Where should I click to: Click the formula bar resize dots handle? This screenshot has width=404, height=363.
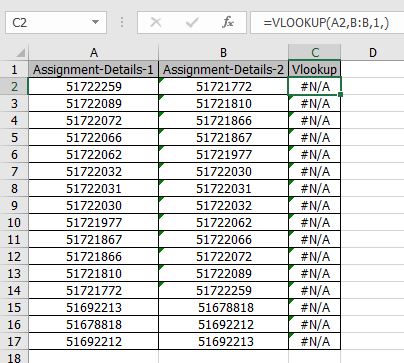point(122,23)
